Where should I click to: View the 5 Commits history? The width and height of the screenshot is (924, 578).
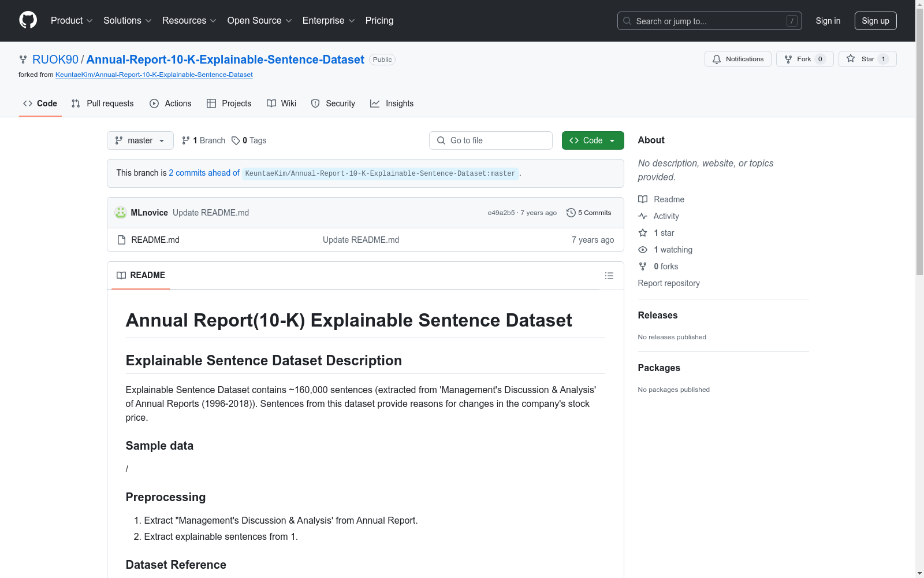pyautogui.click(x=589, y=213)
